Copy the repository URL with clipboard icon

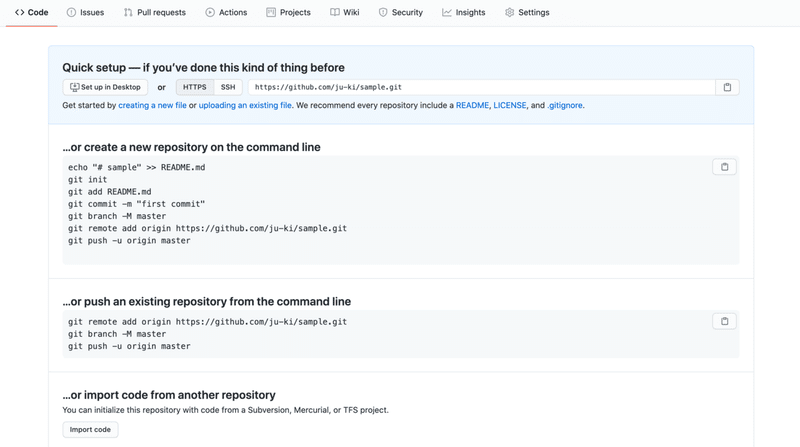click(727, 87)
